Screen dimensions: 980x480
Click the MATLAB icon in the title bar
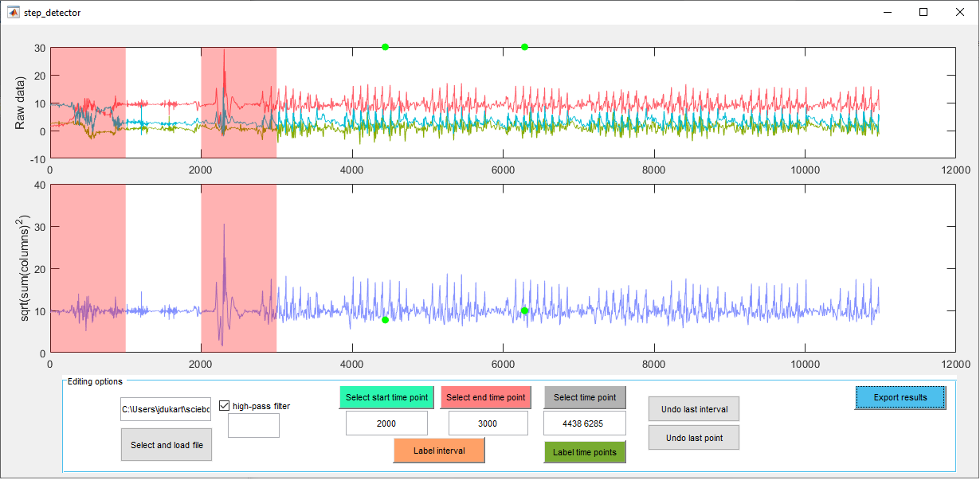click(x=14, y=12)
